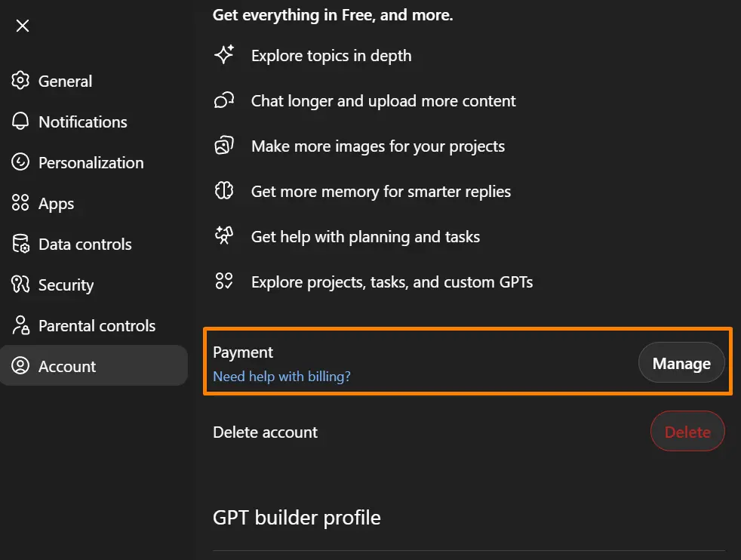
Task: Open the Account section in the sidebar
Action: (67, 366)
